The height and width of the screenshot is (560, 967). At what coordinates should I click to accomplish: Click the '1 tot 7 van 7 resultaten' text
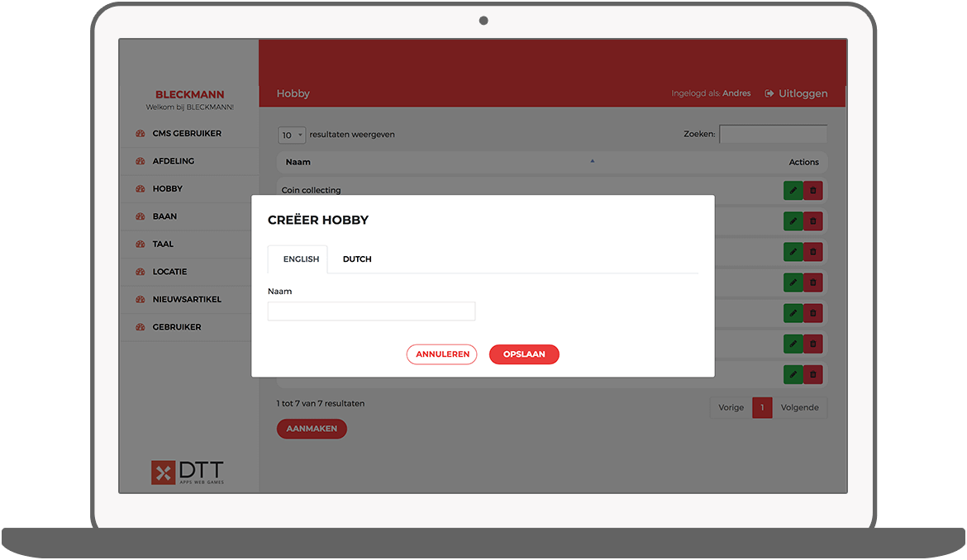point(320,404)
